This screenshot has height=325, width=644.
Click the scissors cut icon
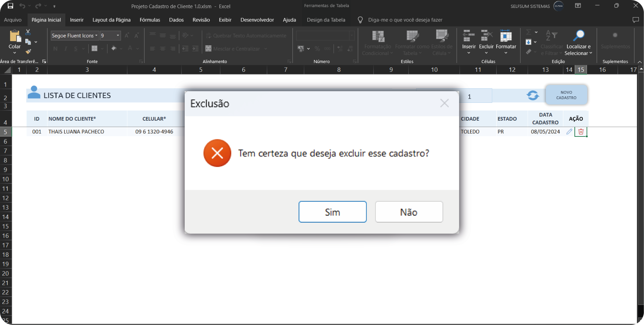28,32
